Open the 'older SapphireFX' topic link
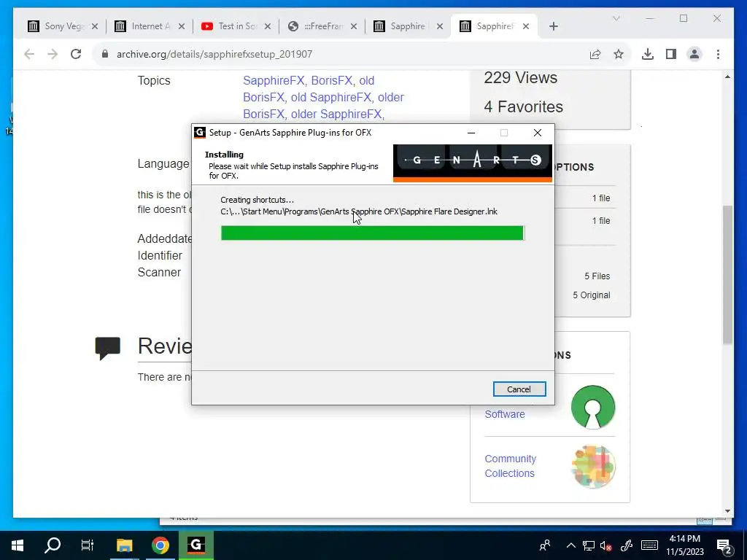Screen dimensions: 747x560 tap(336, 114)
